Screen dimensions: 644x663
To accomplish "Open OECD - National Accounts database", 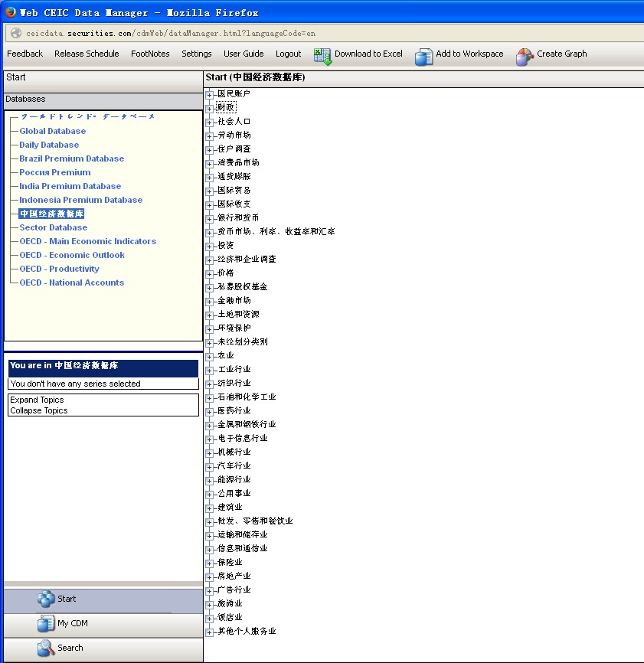I will click(71, 283).
